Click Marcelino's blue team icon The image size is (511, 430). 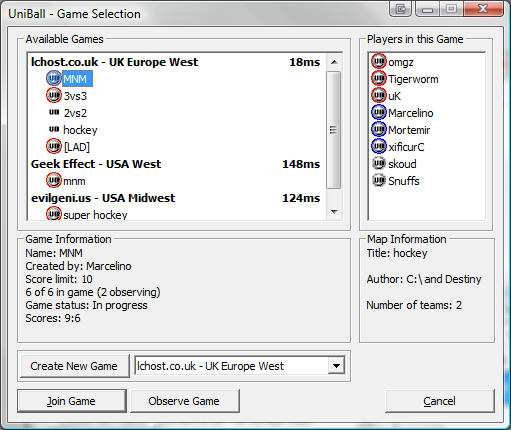[x=379, y=113]
